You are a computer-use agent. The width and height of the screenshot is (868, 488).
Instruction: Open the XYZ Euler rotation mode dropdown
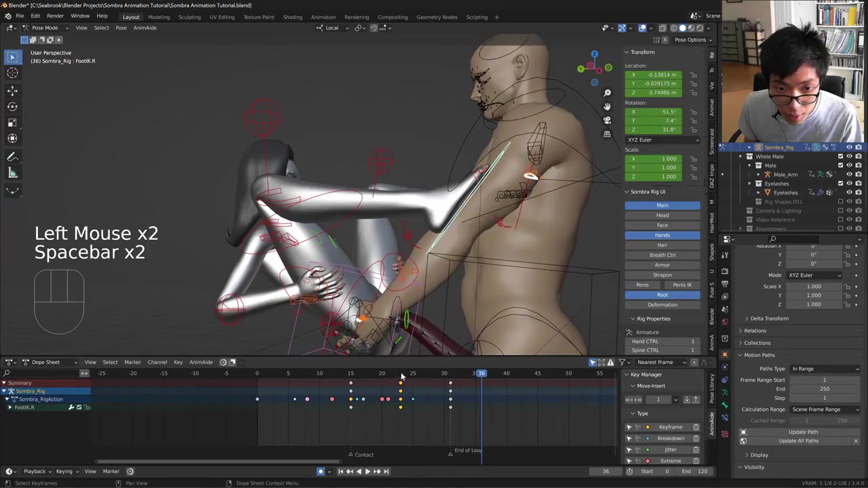click(662, 140)
